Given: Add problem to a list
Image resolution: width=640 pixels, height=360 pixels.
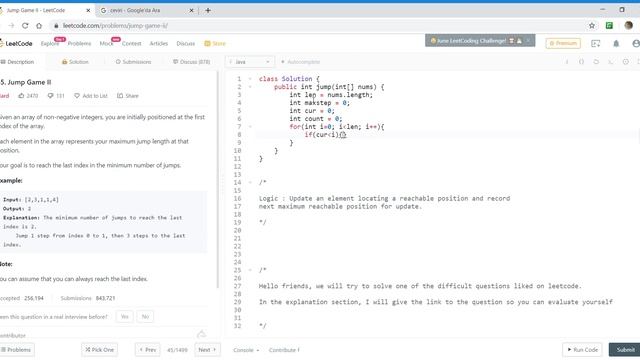Looking at the screenshot, I should pyautogui.click(x=91, y=96).
